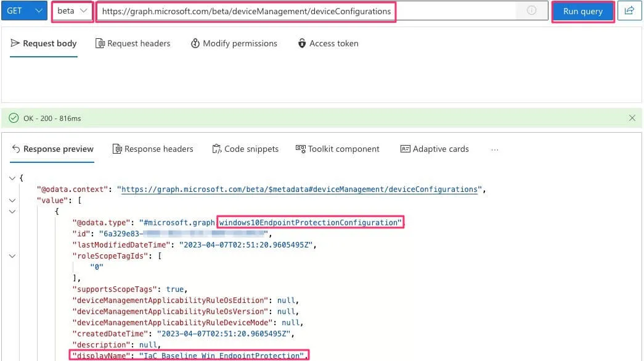Select the Response preview tab
This screenshot has width=644, height=361.
[x=52, y=149]
